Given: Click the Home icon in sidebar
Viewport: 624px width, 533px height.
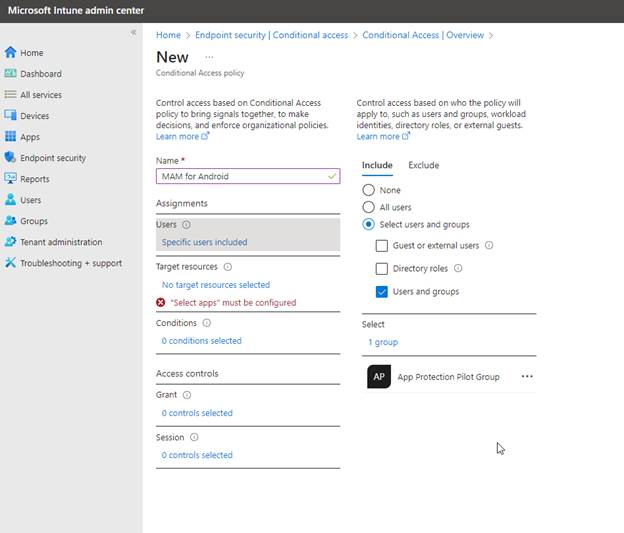Looking at the screenshot, I should tap(11, 53).
